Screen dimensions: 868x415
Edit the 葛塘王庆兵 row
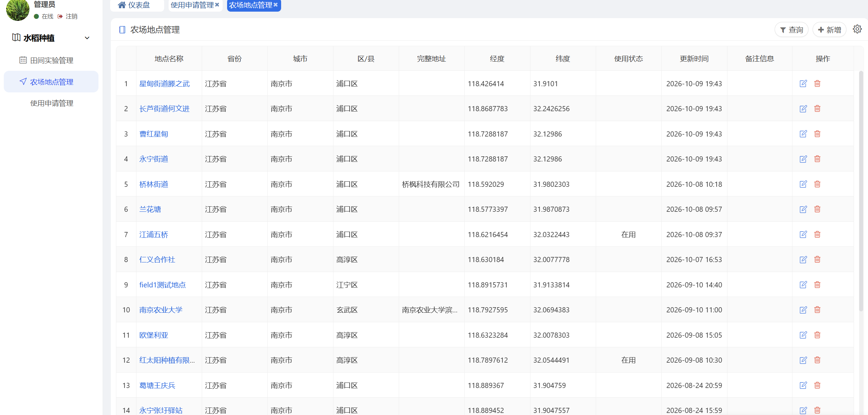803,385
